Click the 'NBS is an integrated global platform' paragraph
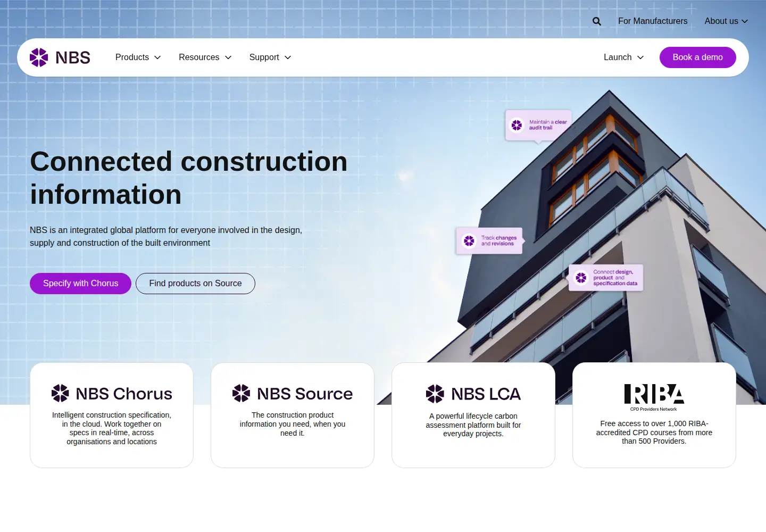766x532 pixels. pyautogui.click(x=166, y=236)
